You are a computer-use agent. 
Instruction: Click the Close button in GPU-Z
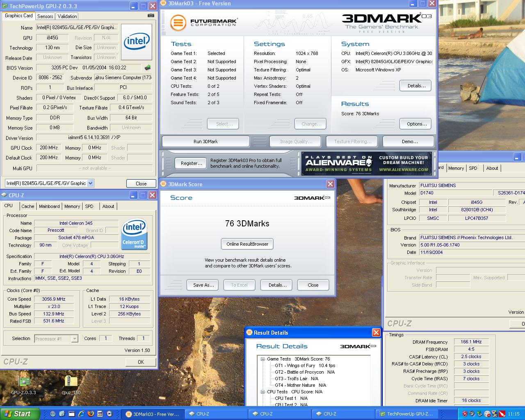141,184
